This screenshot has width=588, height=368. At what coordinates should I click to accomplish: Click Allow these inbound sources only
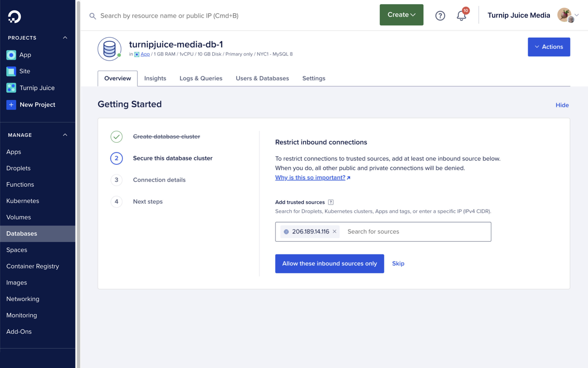coord(329,264)
